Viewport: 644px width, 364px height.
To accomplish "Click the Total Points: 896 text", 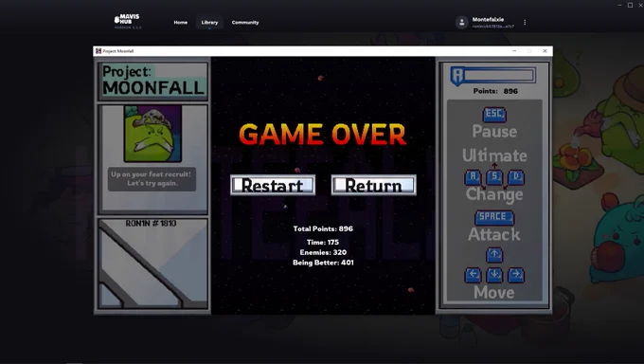I will (323, 228).
